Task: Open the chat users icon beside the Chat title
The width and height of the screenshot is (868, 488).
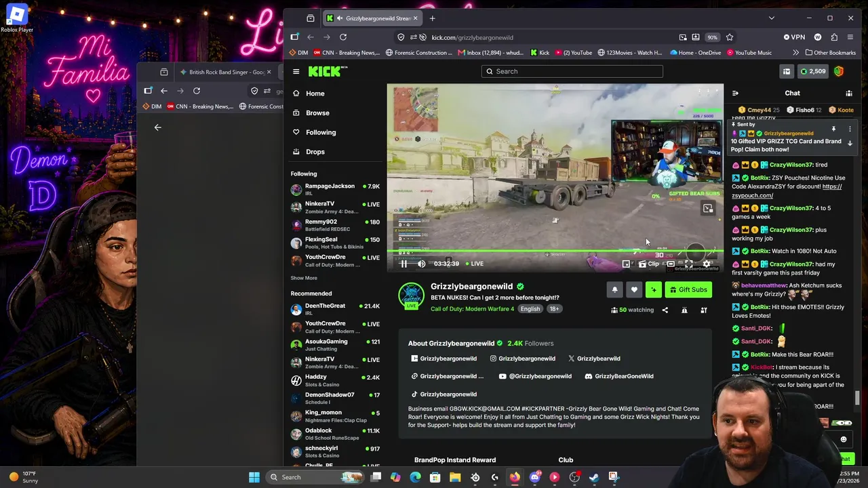Action: click(849, 93)
